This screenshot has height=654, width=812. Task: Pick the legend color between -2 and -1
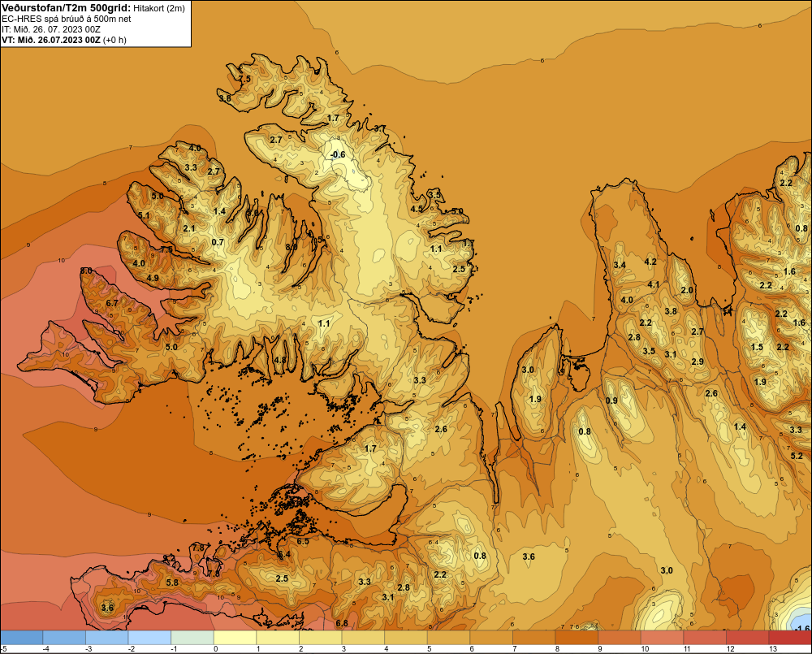click(149, 637)
